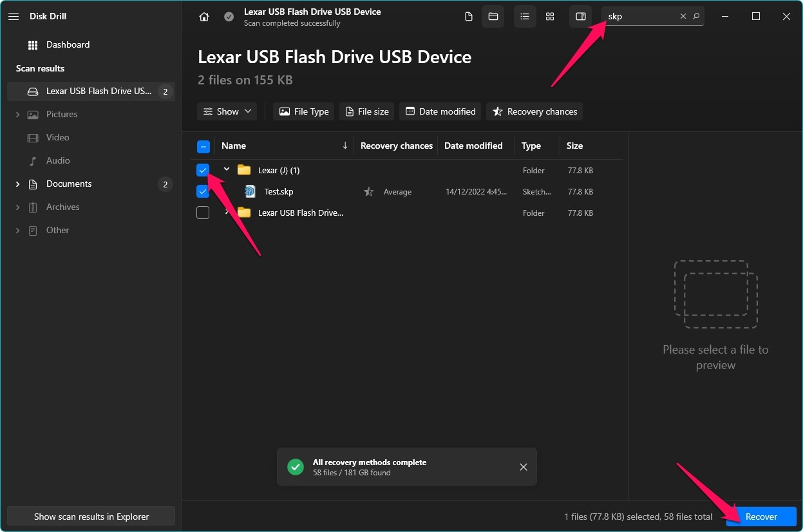Open the Audio category
The image size is (803, 532).
coord(58,161)
